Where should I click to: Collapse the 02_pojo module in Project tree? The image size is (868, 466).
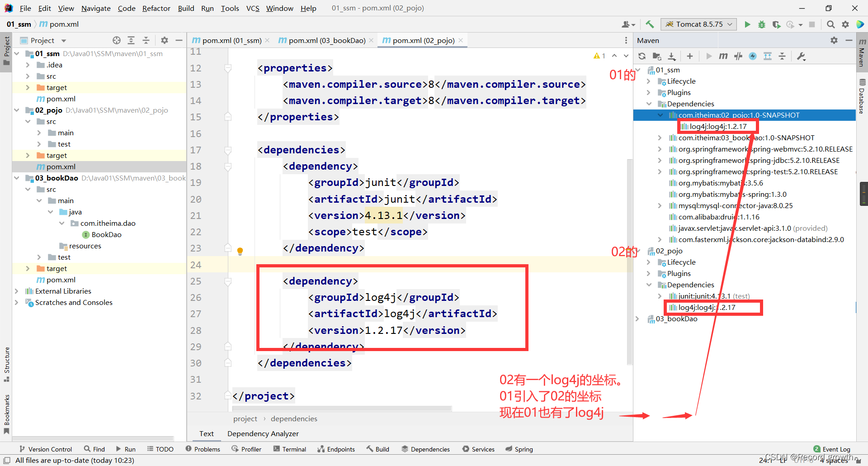tap(17, 110)
